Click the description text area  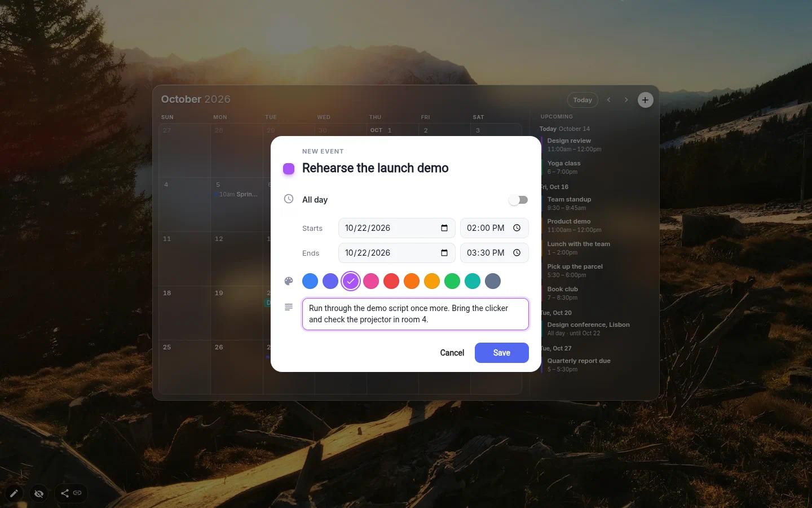click(416, 314)
